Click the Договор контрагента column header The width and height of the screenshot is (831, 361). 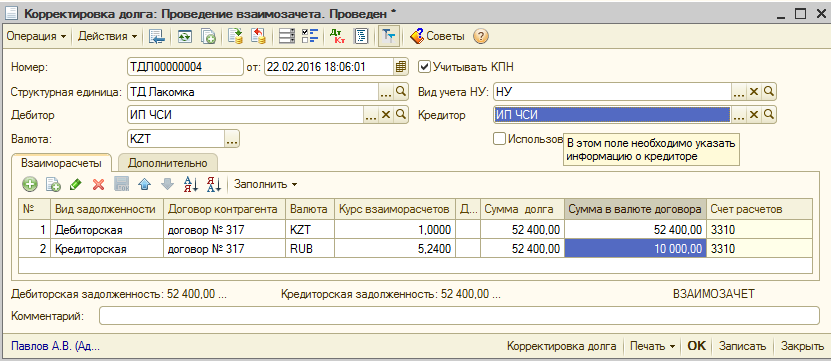(x=225, y=209)
